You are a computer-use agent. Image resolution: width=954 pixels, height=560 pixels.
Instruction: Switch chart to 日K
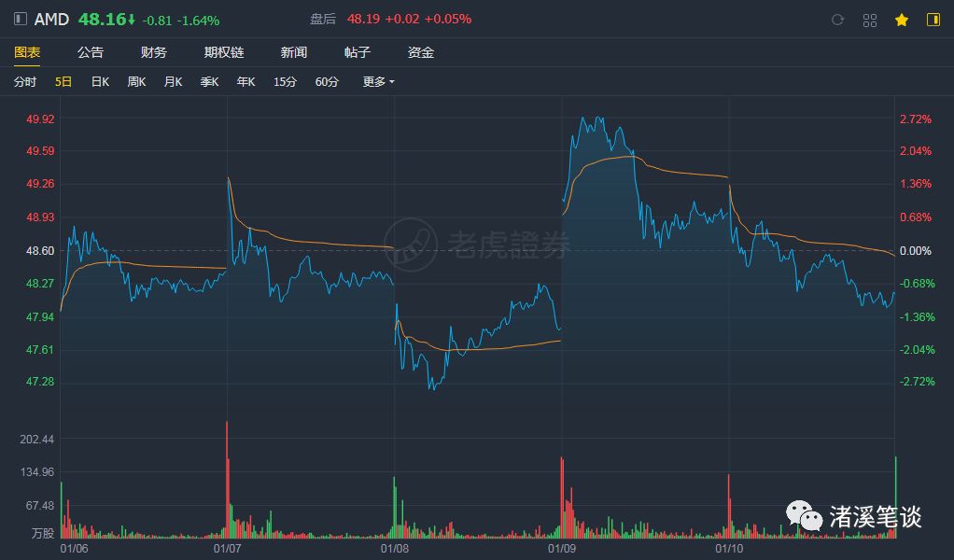coord(100,82)
